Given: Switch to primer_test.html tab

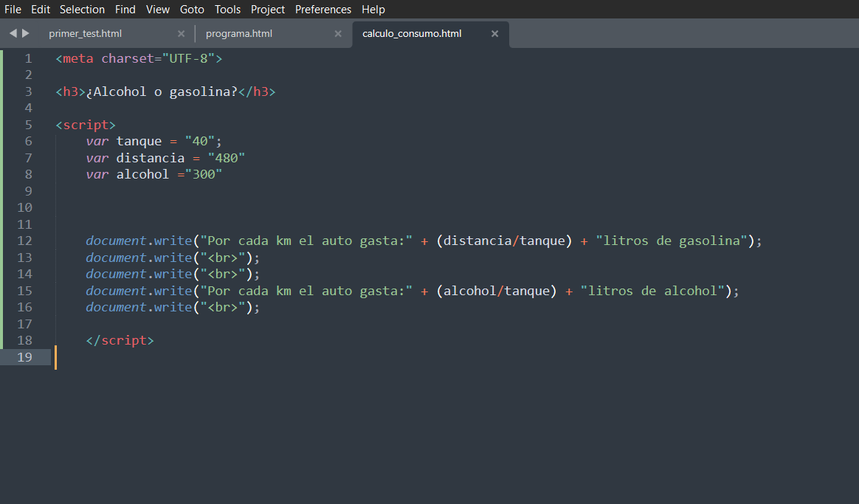Looking at the screenshot, I should tap(85, 34).
